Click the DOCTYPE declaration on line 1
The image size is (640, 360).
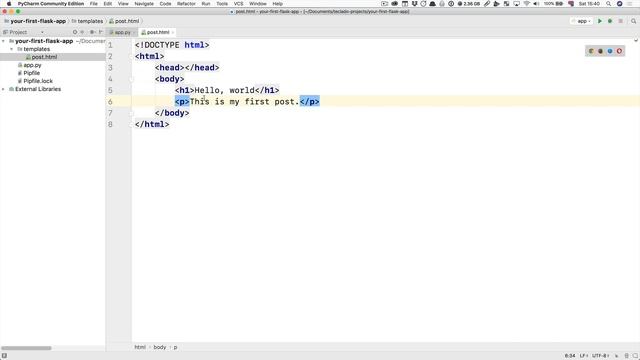point(172,45)
